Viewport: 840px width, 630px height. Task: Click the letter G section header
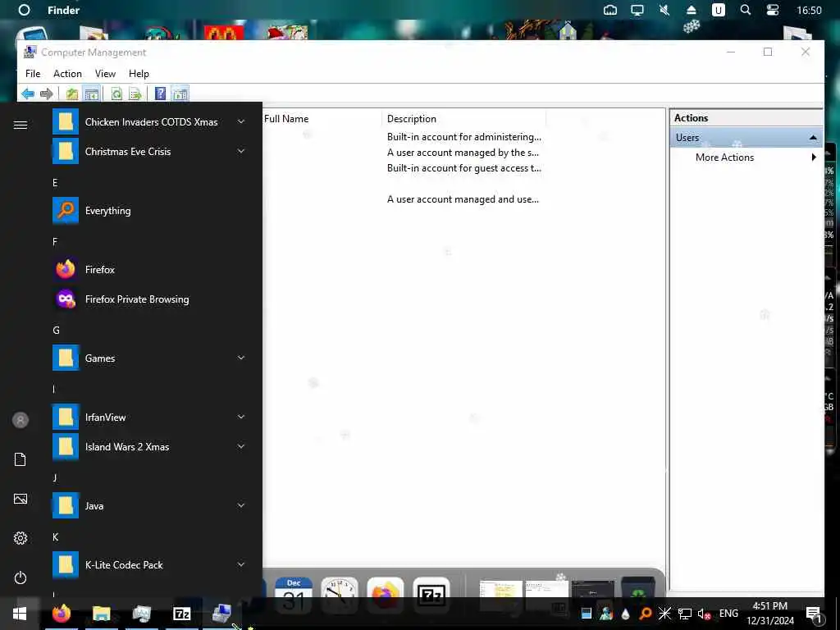coord(56,330)
